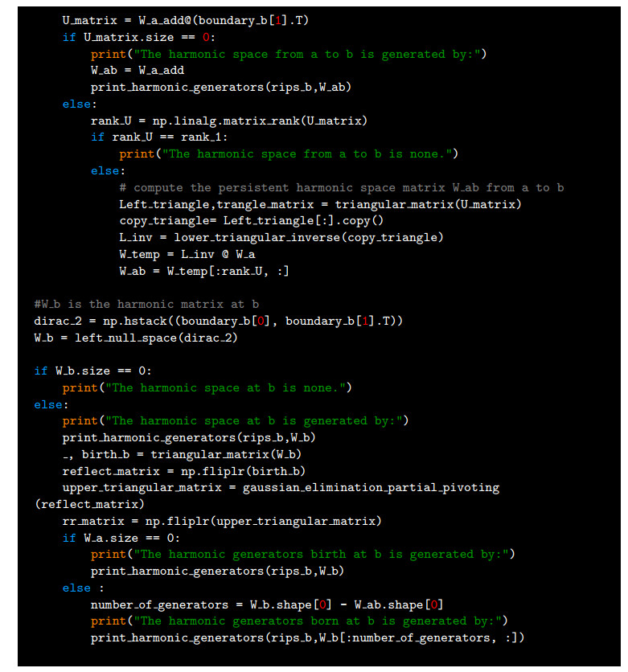Viewport: 628px width, 672px height.
Task: Click the reflect_matrix np.fliplr assignment line
Action: tap(183, 471)
